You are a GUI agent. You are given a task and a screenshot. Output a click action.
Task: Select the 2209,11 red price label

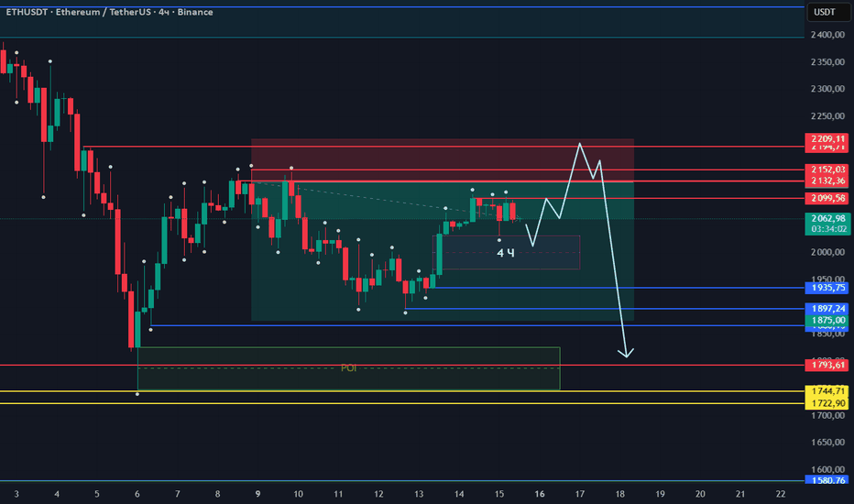[827, 139]
